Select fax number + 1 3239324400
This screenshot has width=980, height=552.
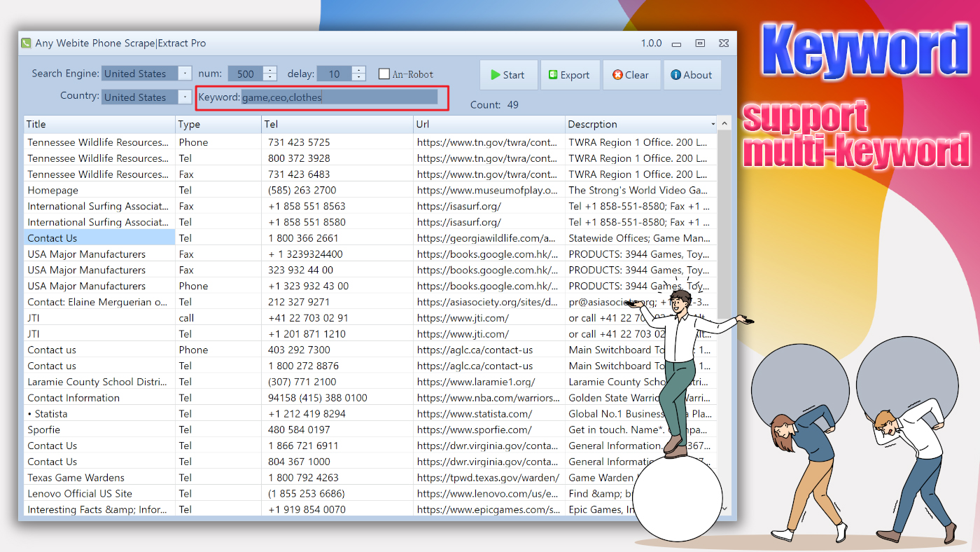[305, 254]
